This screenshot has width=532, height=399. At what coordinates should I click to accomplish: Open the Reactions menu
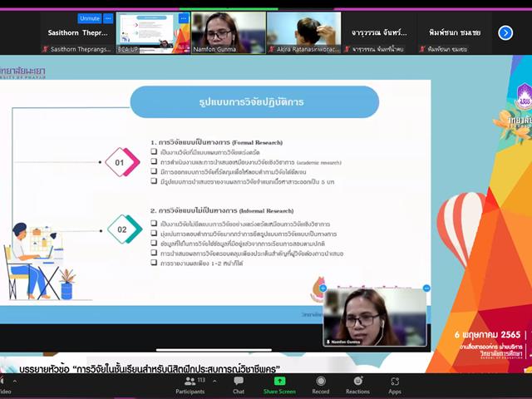pyautogui.click(x=357, y=386)
